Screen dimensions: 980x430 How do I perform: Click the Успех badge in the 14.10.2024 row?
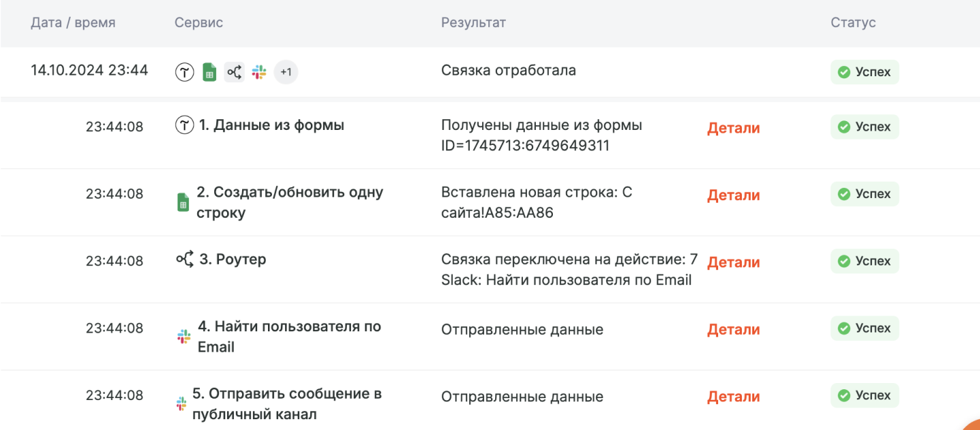(864, 72)
